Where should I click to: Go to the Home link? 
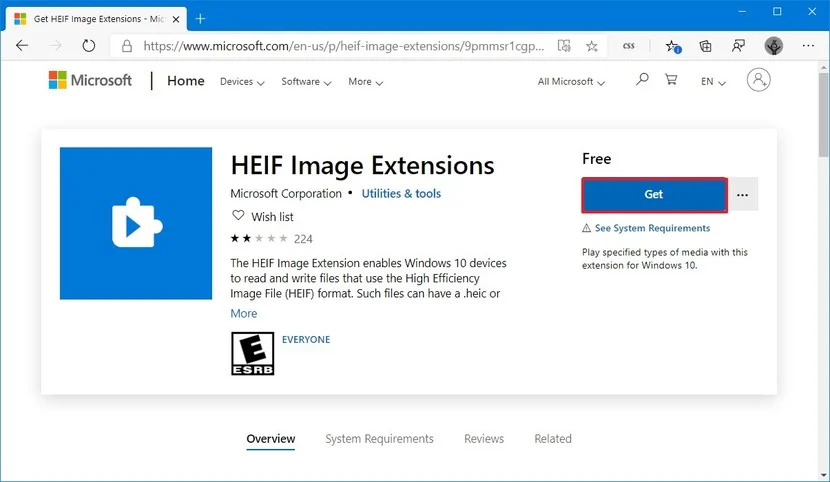click(x=185, y=81)
